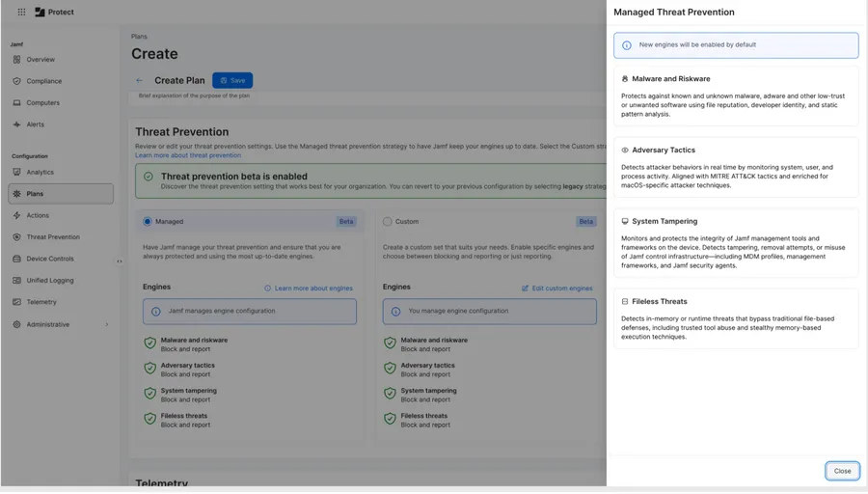This screenshot has height=494, width=868.
Task: Click the Adversary Tactics eye icon
Action: click(625, 151)
